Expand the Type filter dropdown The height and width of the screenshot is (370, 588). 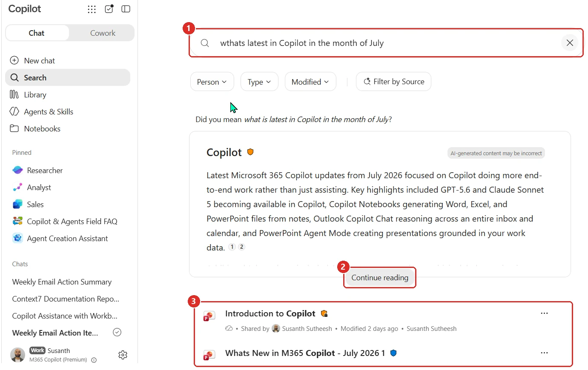(259, 82)
